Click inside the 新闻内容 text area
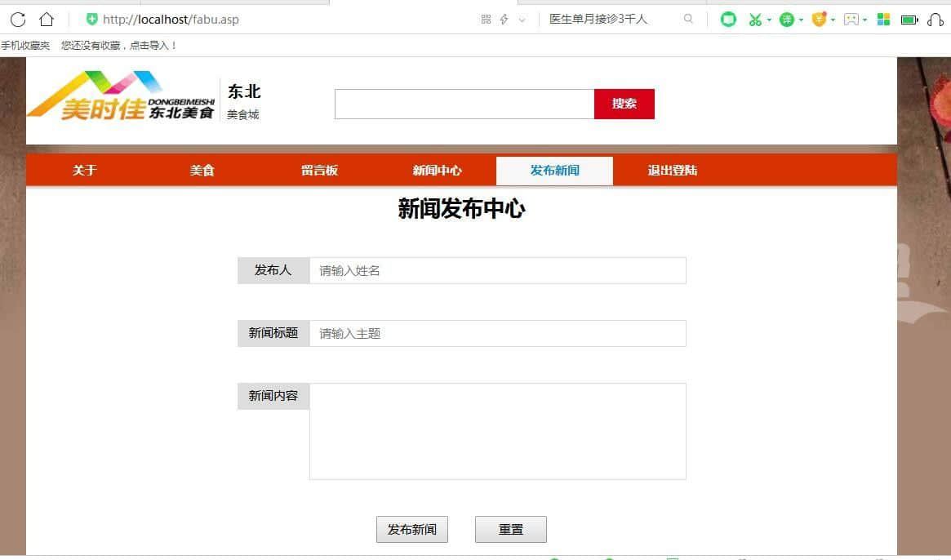This screenshot has width=951, height=560. [x=497, y=431]
